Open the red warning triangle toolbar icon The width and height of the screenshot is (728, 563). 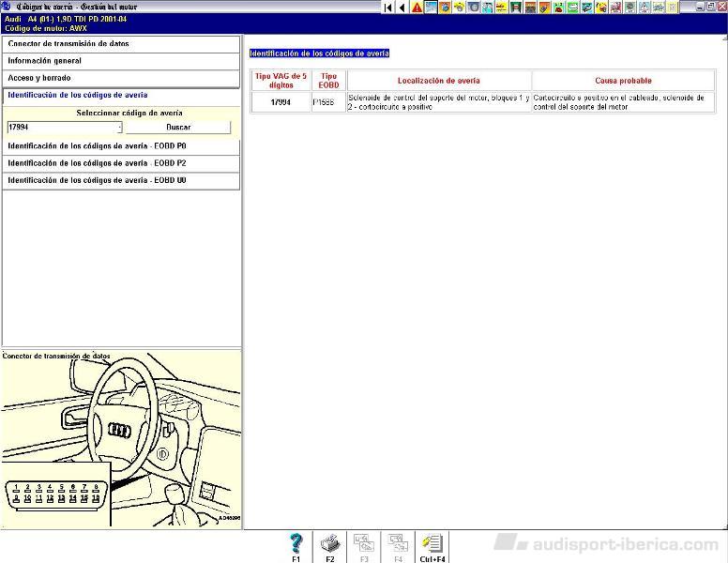pos(417,7)
